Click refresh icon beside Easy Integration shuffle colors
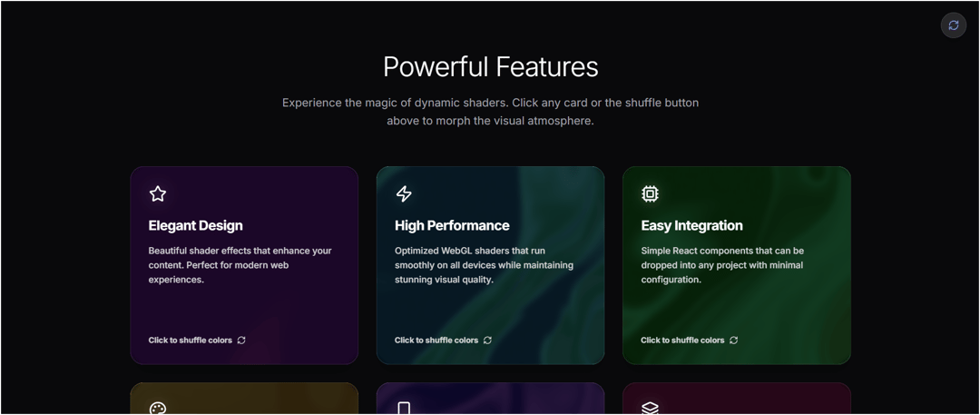 coord(734,340)
